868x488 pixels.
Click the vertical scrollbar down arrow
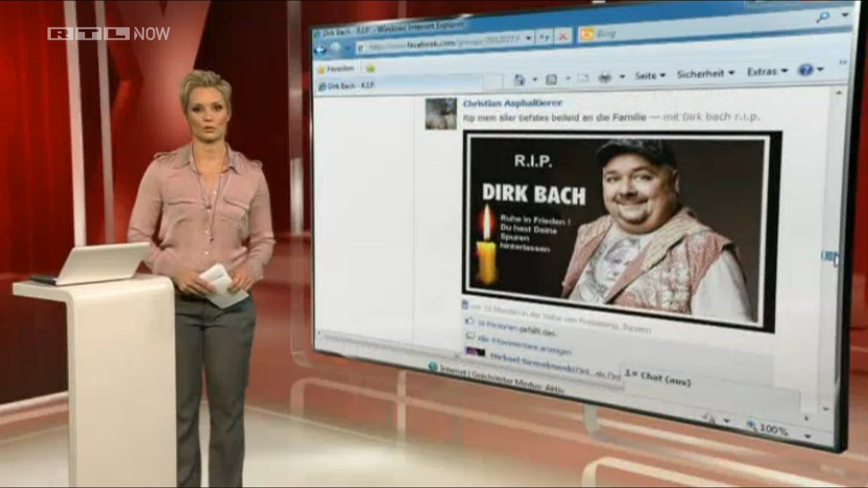tap(825, 409)
